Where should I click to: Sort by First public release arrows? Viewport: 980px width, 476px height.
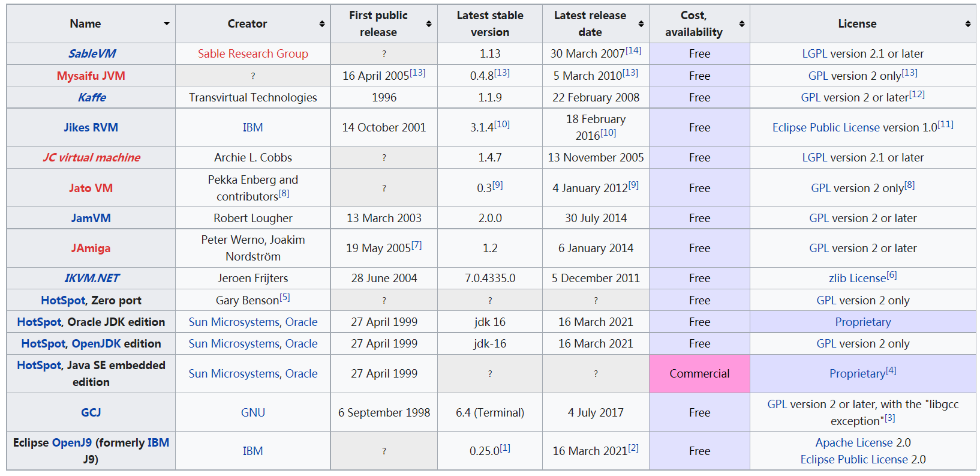coord(429,24)
